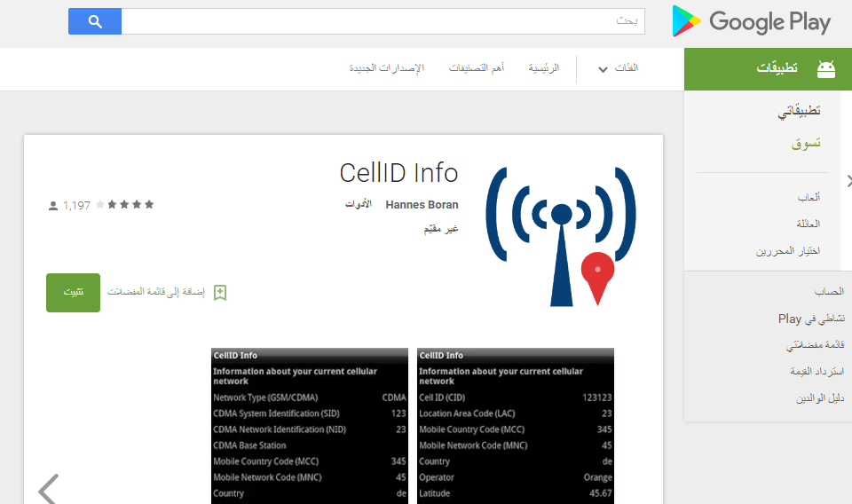This screenshot has width=852, height=504.
Task: Open تسوق shop link in sidebar
Action: [x=806, y=144]
